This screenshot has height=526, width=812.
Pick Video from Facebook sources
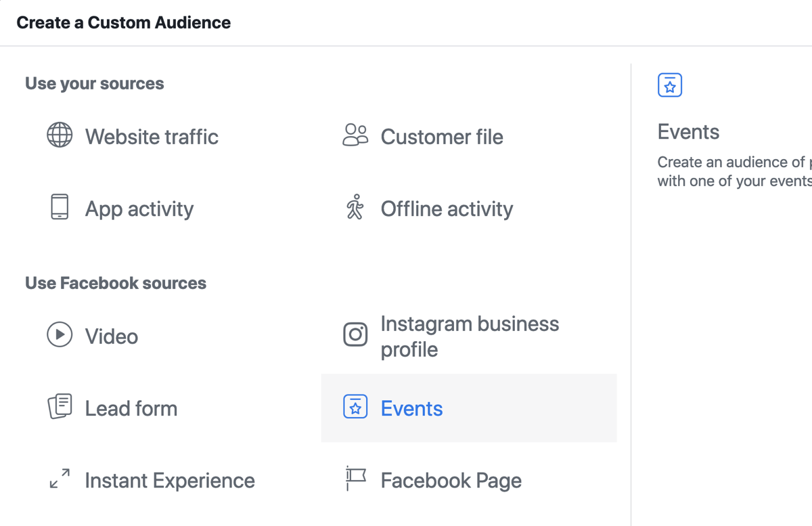point(111,336)
